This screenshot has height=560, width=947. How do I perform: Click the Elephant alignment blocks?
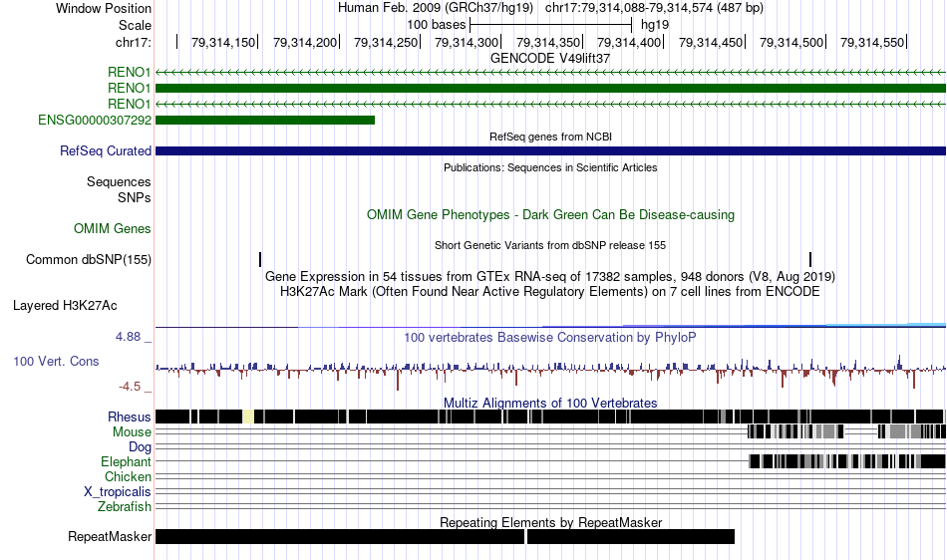pyautogui.click(x=846, y=461)
